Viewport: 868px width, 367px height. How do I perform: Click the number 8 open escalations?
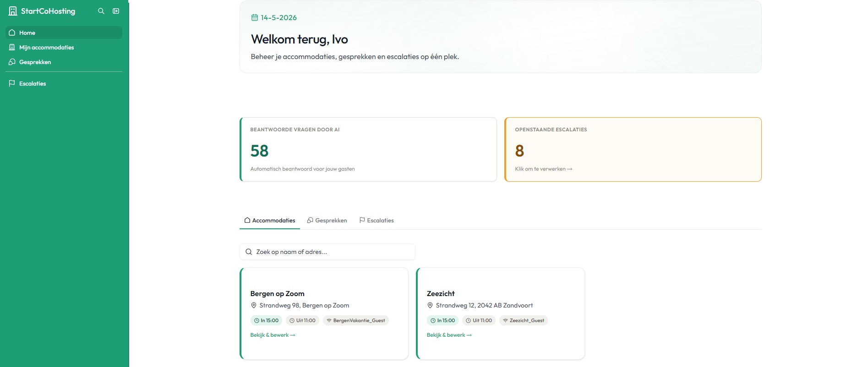(519, 151)
